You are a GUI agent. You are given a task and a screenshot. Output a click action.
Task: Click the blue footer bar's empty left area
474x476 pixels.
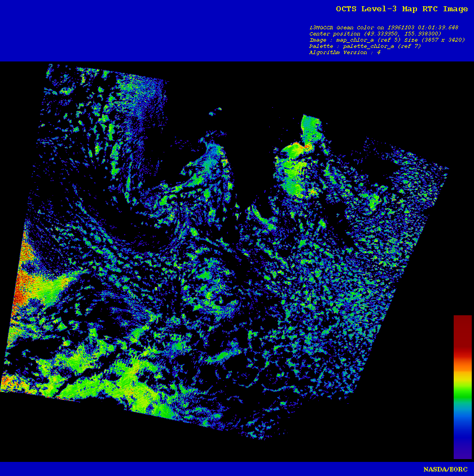click(x=169, y=469)
